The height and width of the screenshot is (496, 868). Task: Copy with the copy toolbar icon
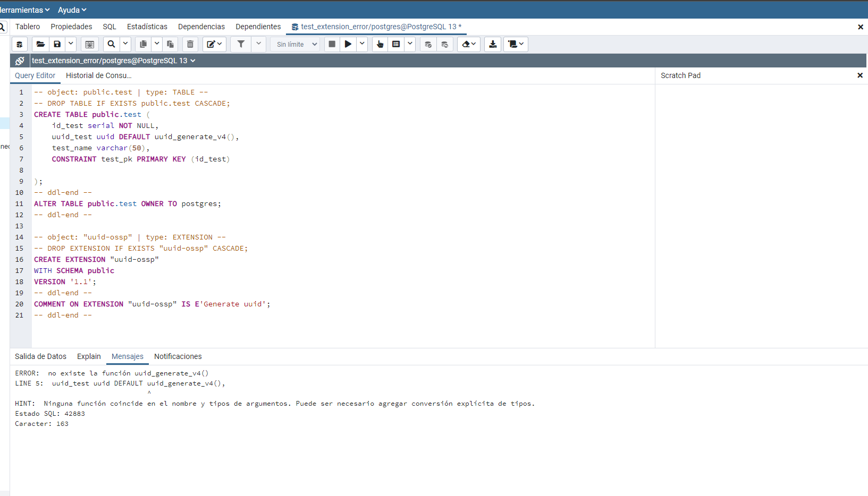[x=143, y=44]
